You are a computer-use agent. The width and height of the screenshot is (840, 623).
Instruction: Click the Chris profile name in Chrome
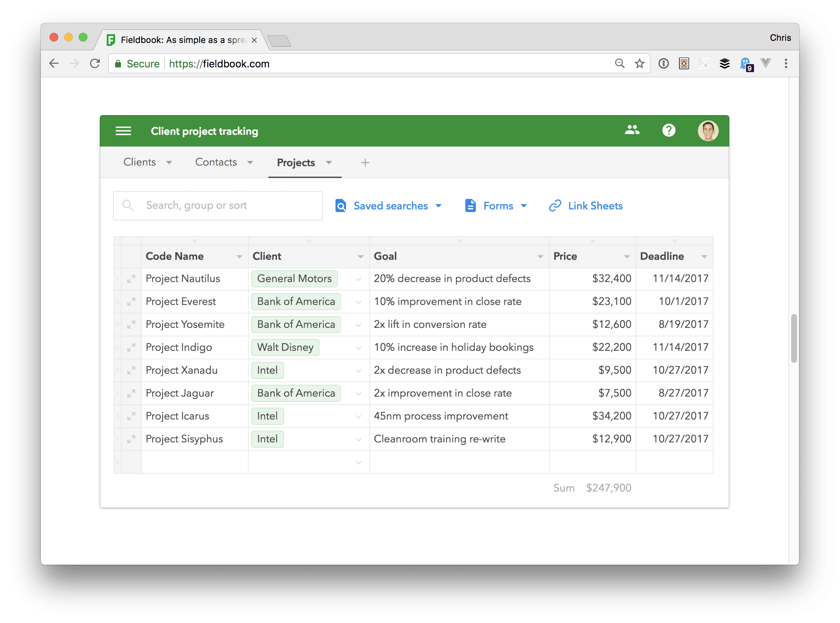click(x=780, y=38)
